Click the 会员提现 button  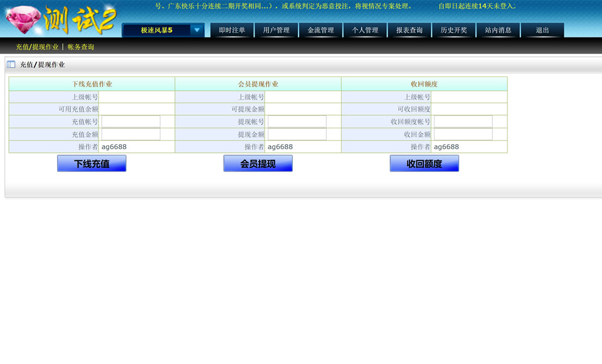click(x=258, y=164)
